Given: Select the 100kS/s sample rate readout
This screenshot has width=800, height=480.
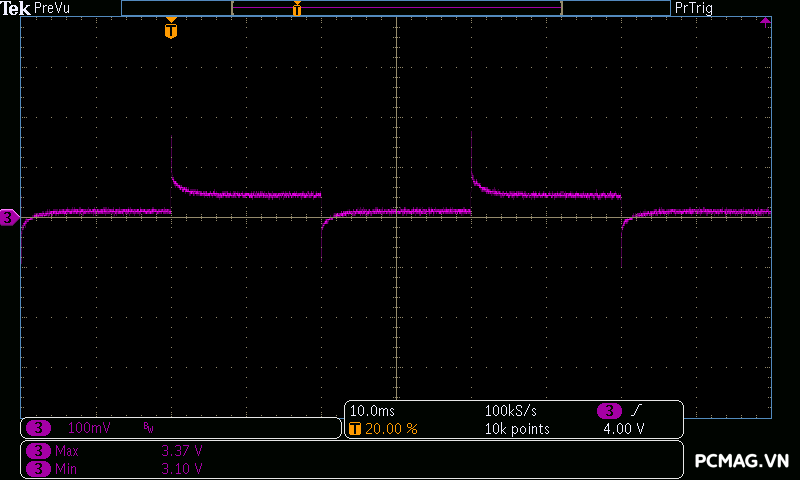Looking at the screenshot, I should 512,411.
